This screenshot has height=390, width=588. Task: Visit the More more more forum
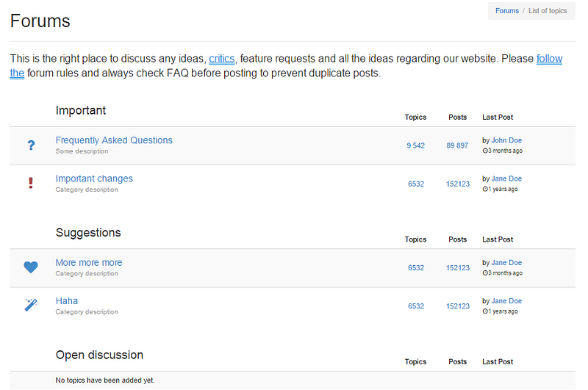[x=89, y=263]
